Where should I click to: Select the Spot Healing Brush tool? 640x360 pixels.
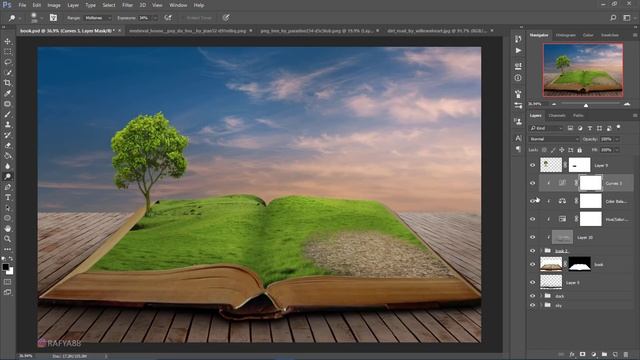(7, 104)
